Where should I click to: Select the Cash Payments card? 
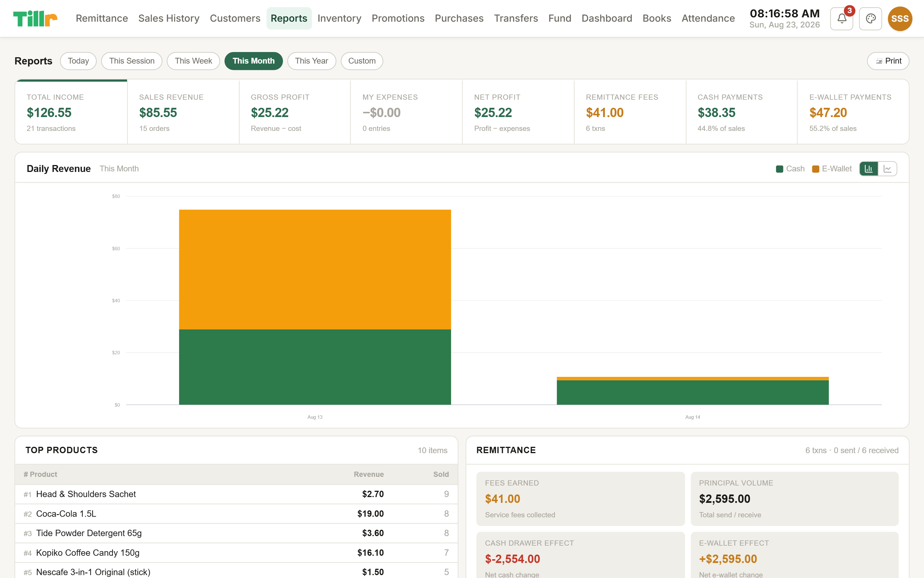point(742,112)
